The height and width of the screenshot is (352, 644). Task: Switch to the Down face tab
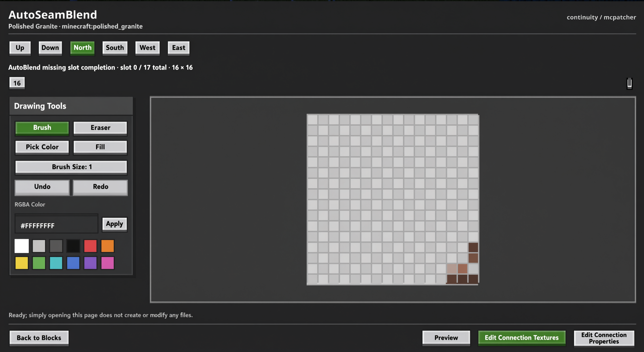click(50, 48)
